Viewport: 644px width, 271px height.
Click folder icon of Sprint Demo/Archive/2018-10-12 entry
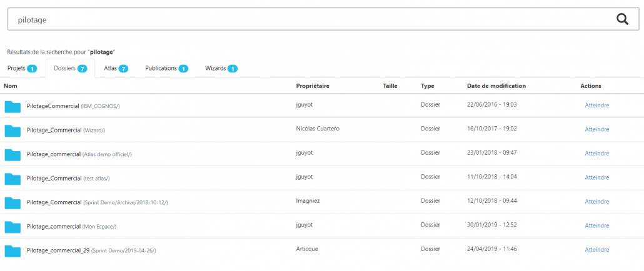tap(13, 202)
